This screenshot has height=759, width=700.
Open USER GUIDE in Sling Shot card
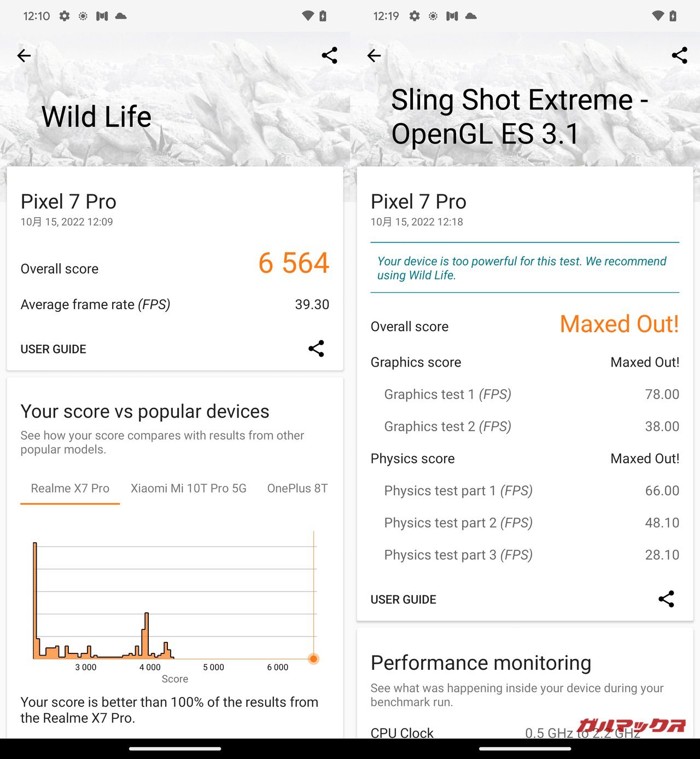(x=404, y=600)
